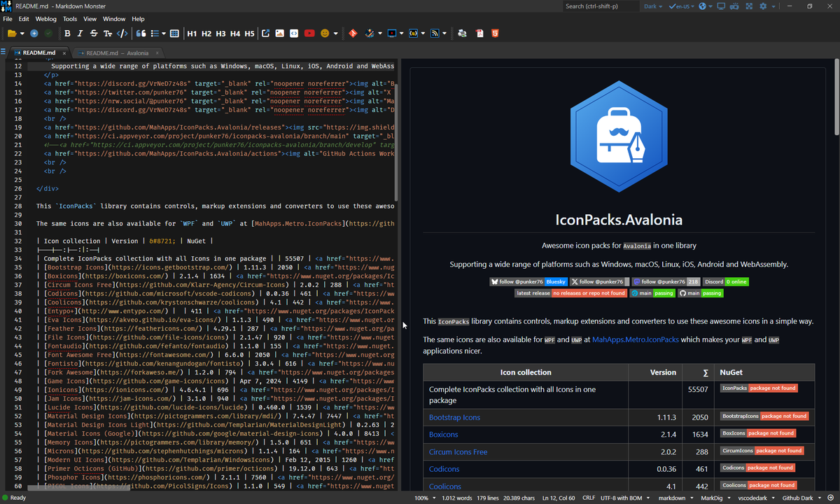Open the Edit menu
840x504 pixels.
24,19
